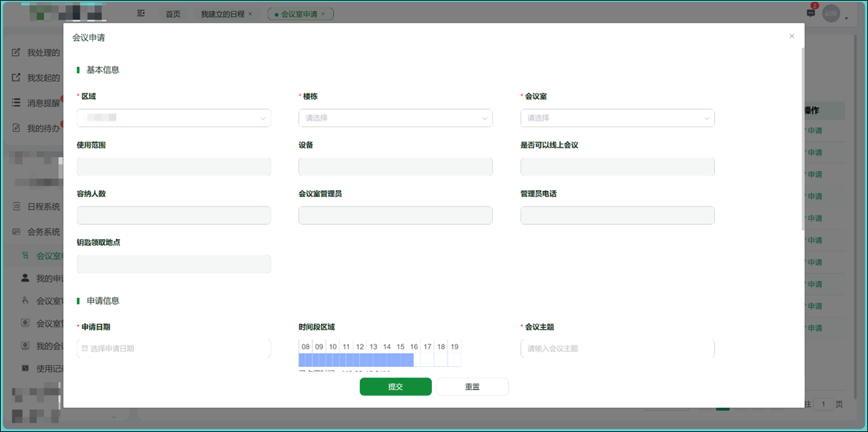This screenshot has width=868, height=432.
Task: Expand the 楼栋 dropdown showing 请选择
Action: click(395, 118)
